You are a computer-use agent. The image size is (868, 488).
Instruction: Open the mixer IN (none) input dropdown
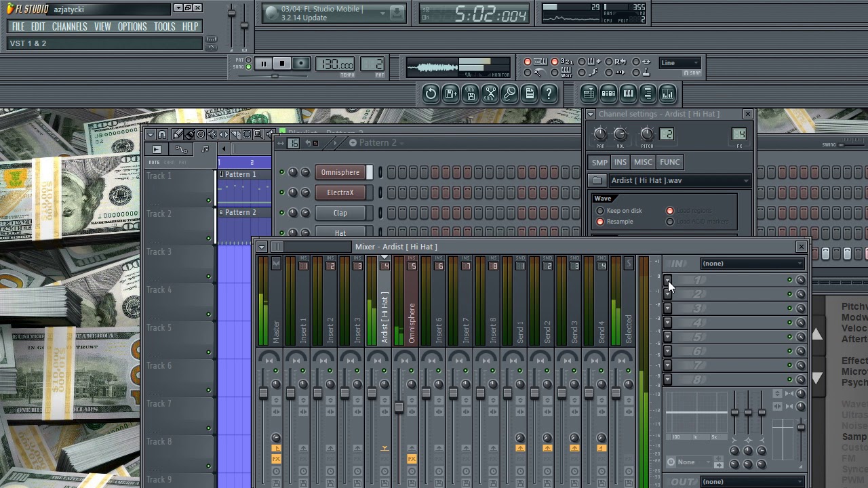752,264
